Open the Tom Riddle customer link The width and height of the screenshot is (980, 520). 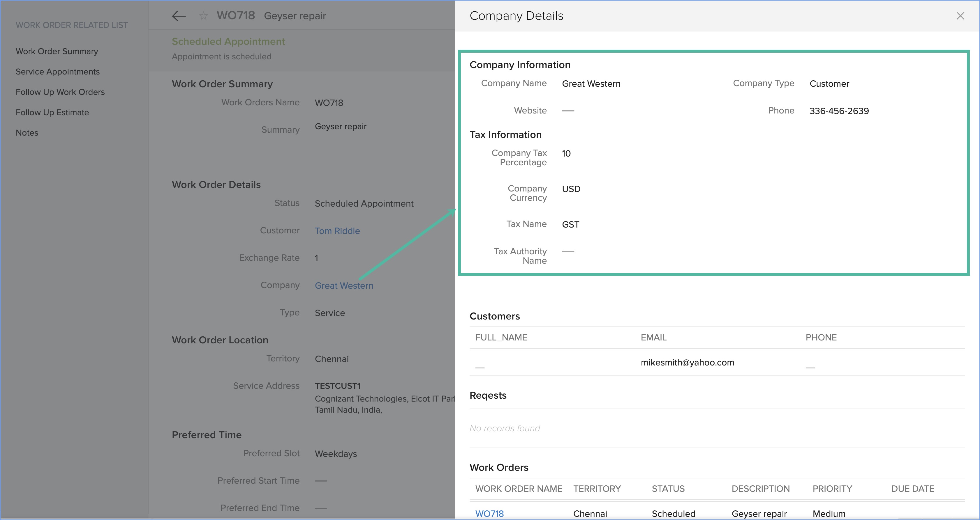337,231
